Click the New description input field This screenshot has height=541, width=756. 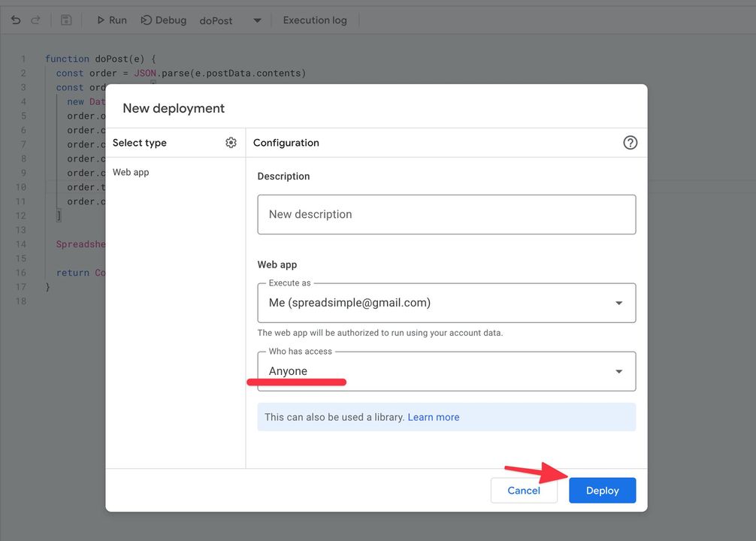tap(446, 214)
